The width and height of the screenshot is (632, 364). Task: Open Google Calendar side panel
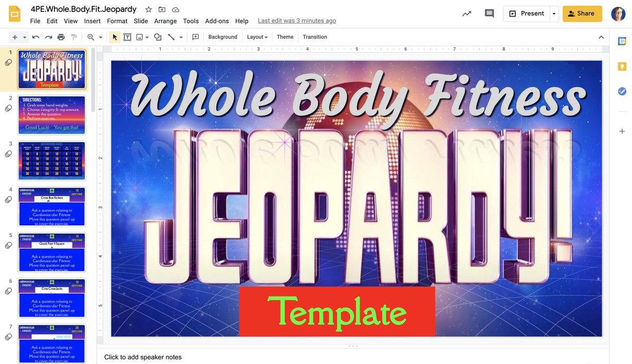pos(622,41)
